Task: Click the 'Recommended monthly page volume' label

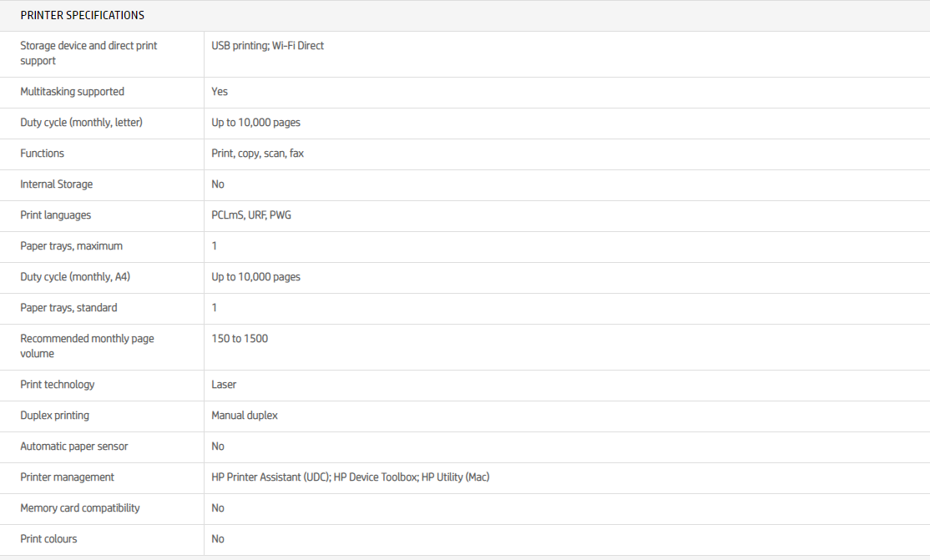Action: tap(87, 346)
